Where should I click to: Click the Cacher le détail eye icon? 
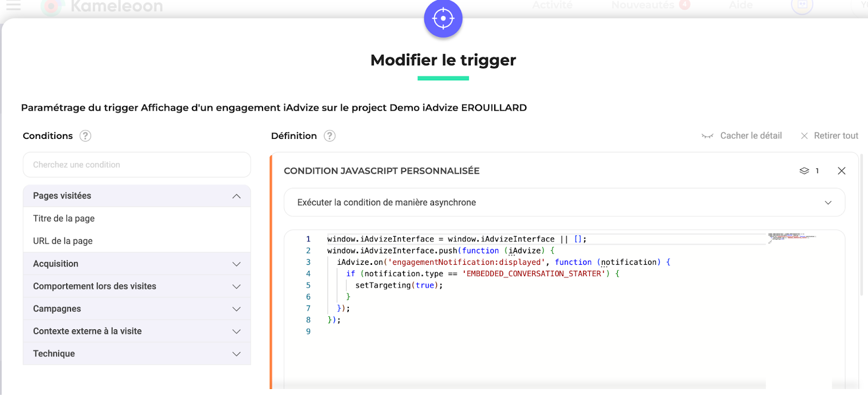click(707, 136)
